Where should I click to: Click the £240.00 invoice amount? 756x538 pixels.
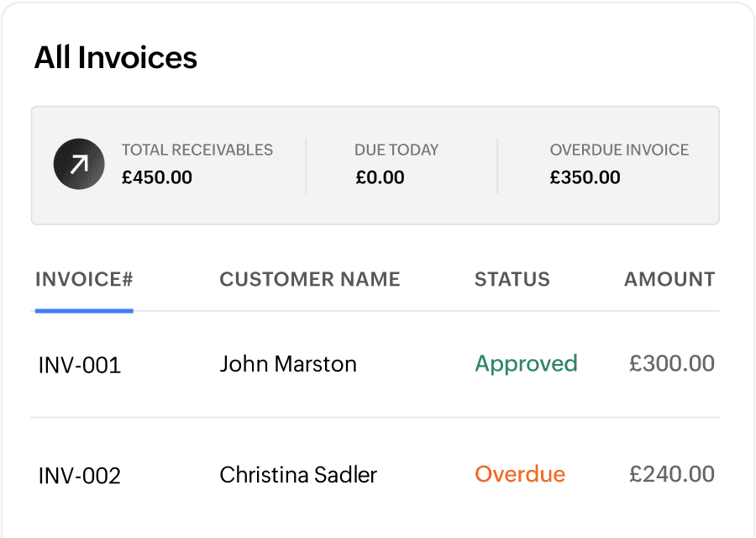point(672,474)
